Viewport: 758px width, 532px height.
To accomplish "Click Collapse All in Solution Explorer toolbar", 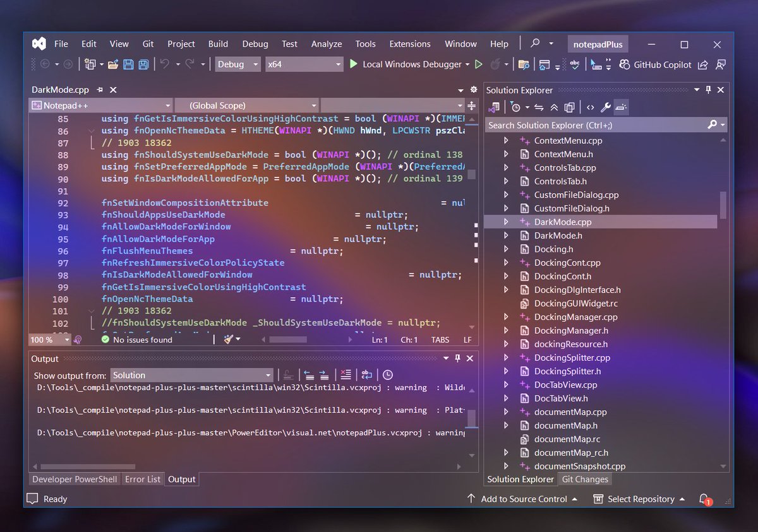I will point(554,107).
